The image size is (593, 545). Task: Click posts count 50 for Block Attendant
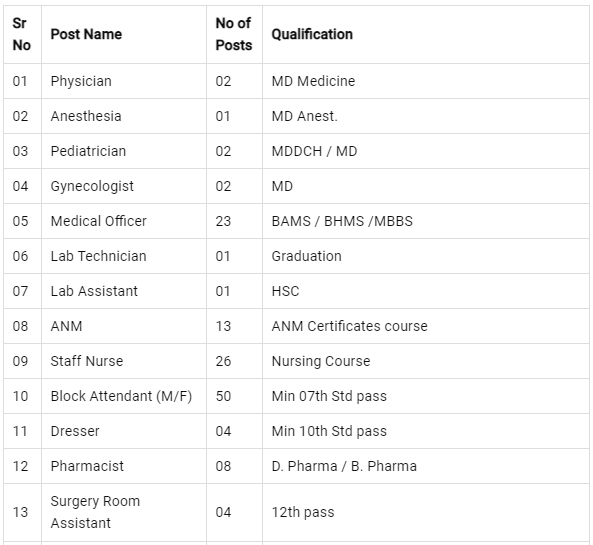pos(223,396)
